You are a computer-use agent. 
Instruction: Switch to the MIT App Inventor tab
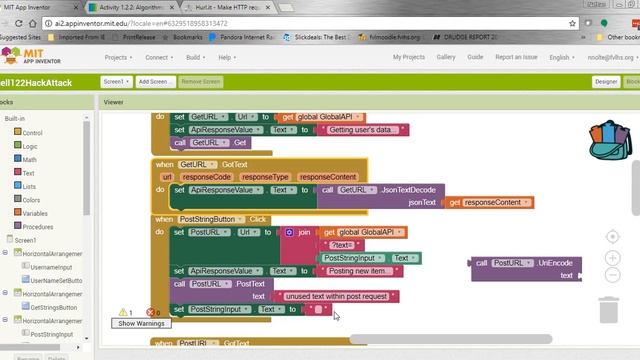pyautogui.click(x=40, y=7)
